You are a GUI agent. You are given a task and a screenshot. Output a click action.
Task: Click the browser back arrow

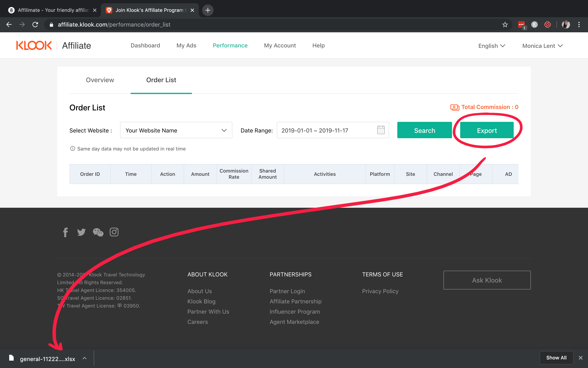point(9,25)
